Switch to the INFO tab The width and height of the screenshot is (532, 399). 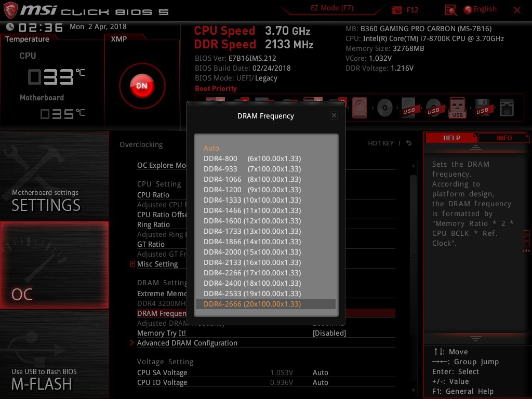click(x=504, y=138)
